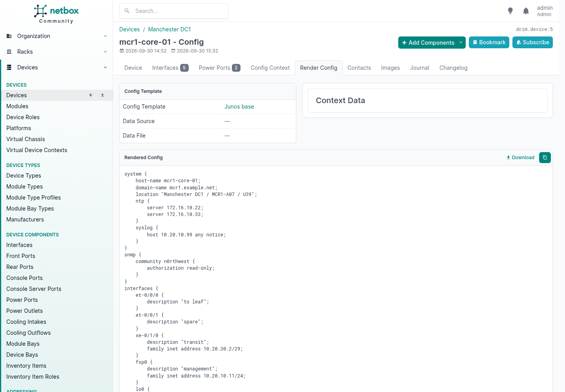Go to Devices breadcrumb link
This screenshot has width=565, height=392.
coord(129,29)
